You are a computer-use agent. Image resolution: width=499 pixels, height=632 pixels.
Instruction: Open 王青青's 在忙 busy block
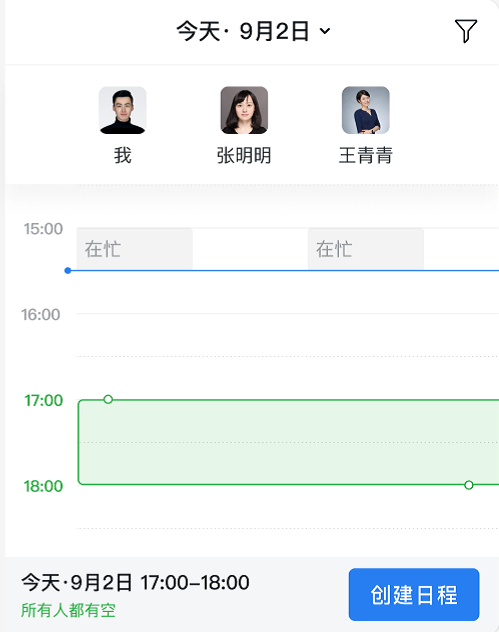click(x=366, y=249)
